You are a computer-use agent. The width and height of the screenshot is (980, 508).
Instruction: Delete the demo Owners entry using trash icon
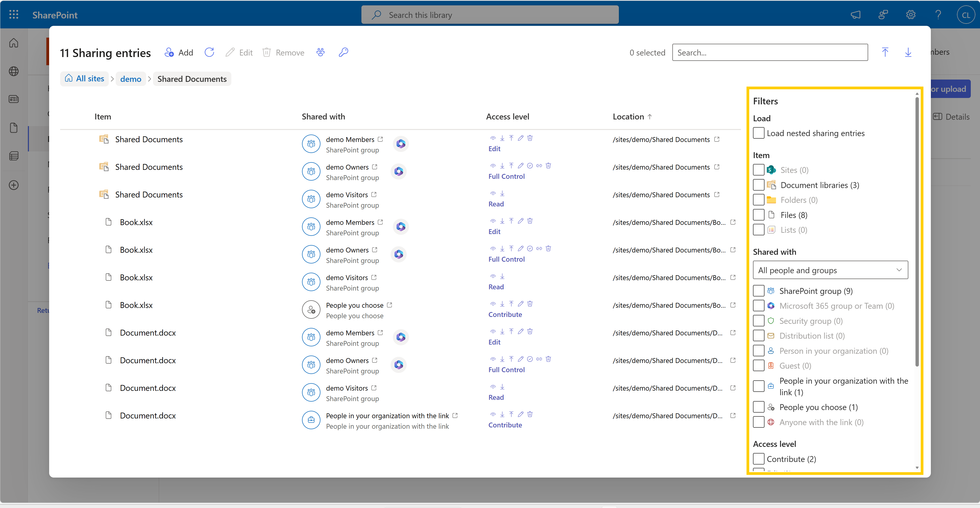point(548,165)
